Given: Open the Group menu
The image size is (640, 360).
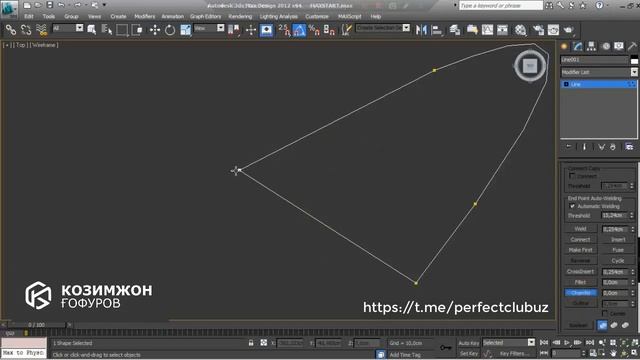Looking at the screenshot, I should 71,16.
